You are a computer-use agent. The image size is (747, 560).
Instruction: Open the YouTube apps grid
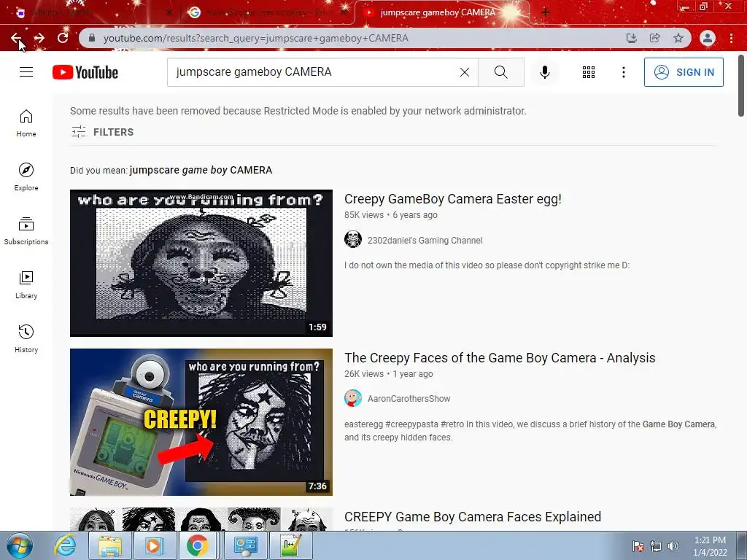pyautogui.click(x=589, y=72)
